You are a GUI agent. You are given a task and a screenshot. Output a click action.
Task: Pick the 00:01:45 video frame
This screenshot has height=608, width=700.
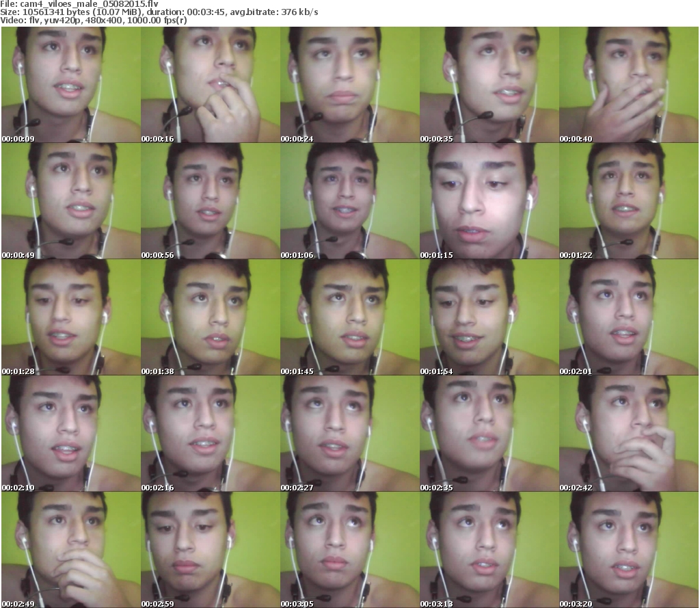click(349, 317)
